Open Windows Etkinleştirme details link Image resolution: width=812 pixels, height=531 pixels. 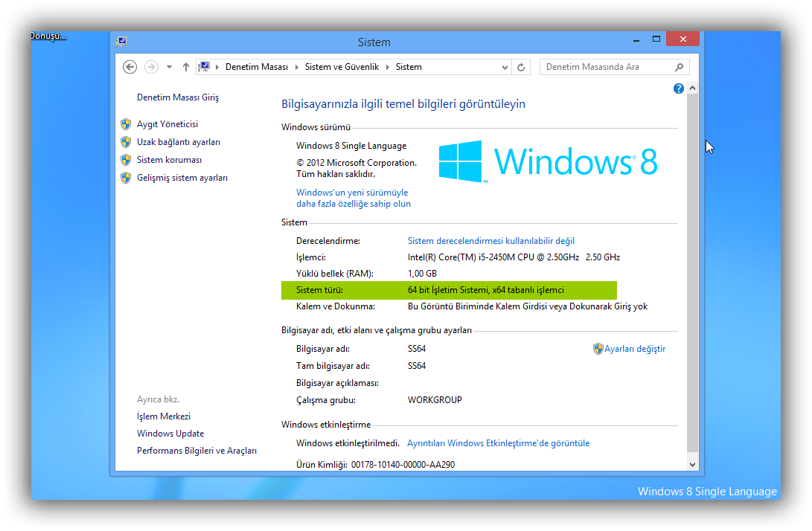pos(498,443)
